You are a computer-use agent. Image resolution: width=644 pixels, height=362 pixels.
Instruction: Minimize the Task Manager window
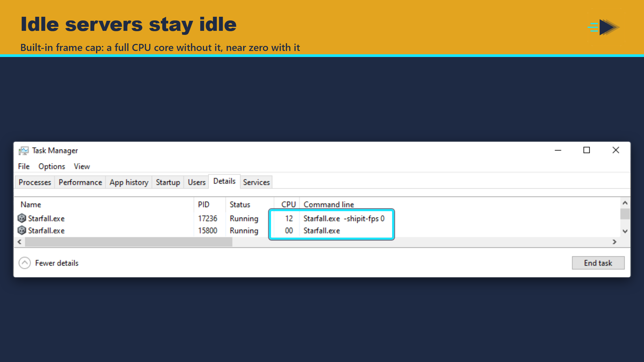coord(558,150)
